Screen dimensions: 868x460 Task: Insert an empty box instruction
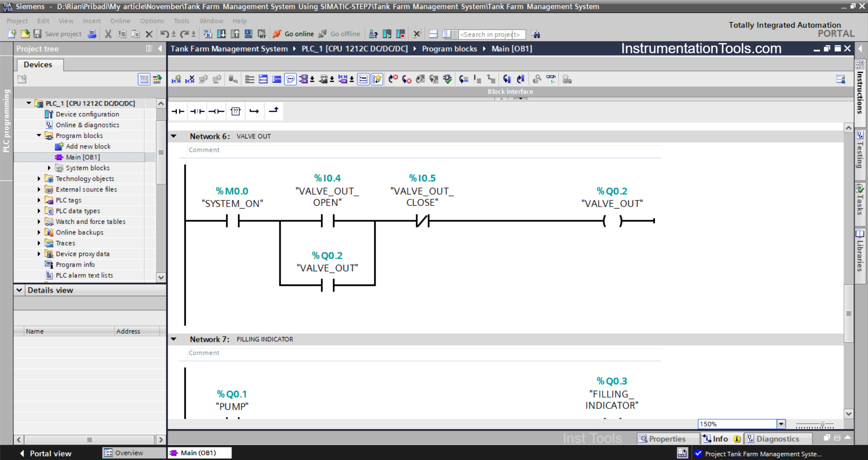[236, 111]
